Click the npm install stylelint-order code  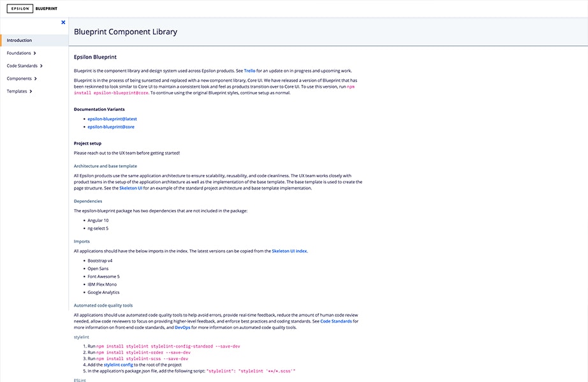tap(143, 353)
